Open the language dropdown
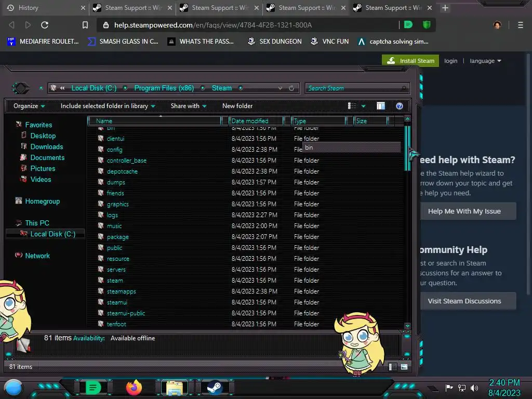Image resolution: width=532 pixels, height=399 pixels. [x=485, y=61]
